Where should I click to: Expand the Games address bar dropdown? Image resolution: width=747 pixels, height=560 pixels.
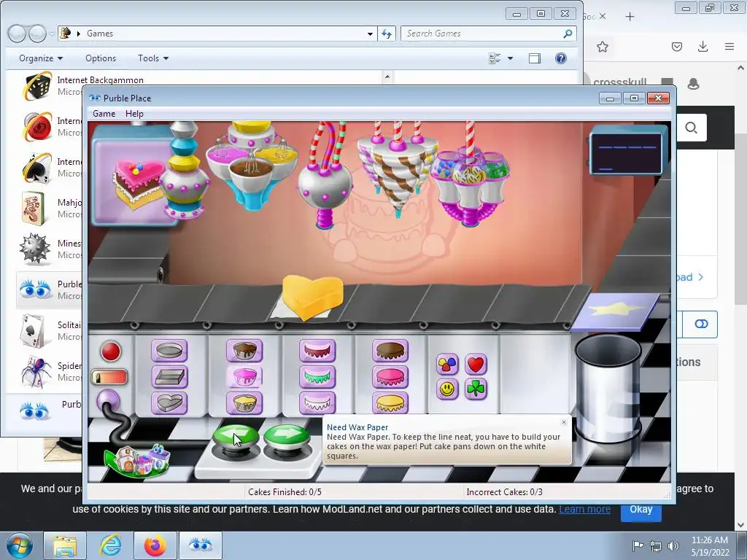370,34
